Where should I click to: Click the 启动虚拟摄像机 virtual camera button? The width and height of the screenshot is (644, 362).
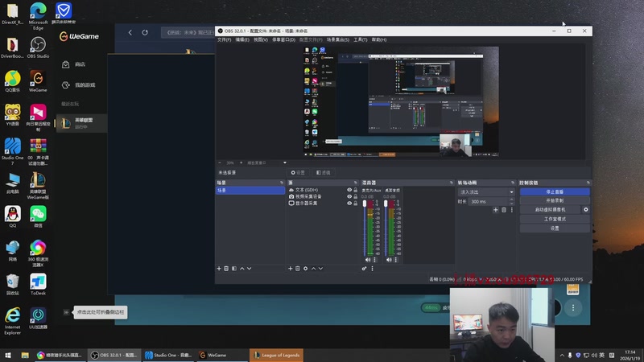click(551, 210)
